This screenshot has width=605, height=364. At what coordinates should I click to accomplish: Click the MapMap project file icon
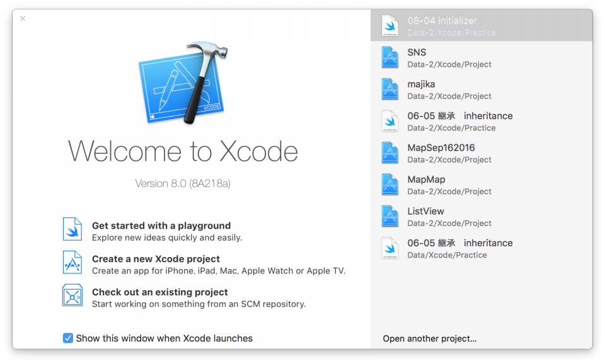click(x=390, y=185)
